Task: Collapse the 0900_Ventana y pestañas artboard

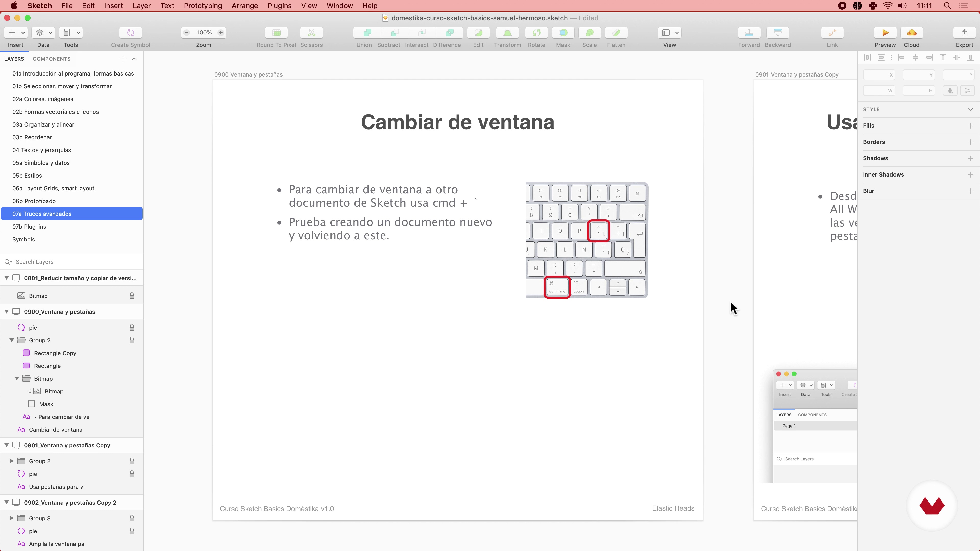Action: (6, 311)
